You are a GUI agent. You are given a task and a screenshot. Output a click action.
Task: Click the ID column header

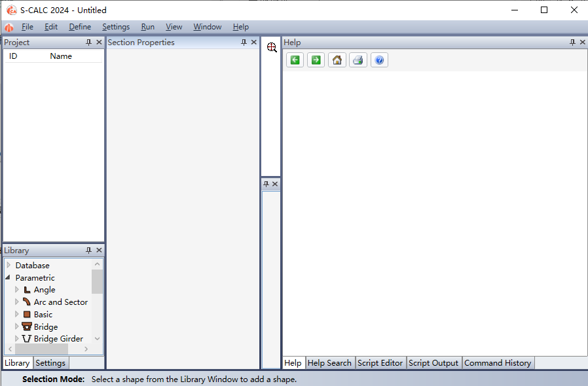pyautogui.click(x=13, y=56)
